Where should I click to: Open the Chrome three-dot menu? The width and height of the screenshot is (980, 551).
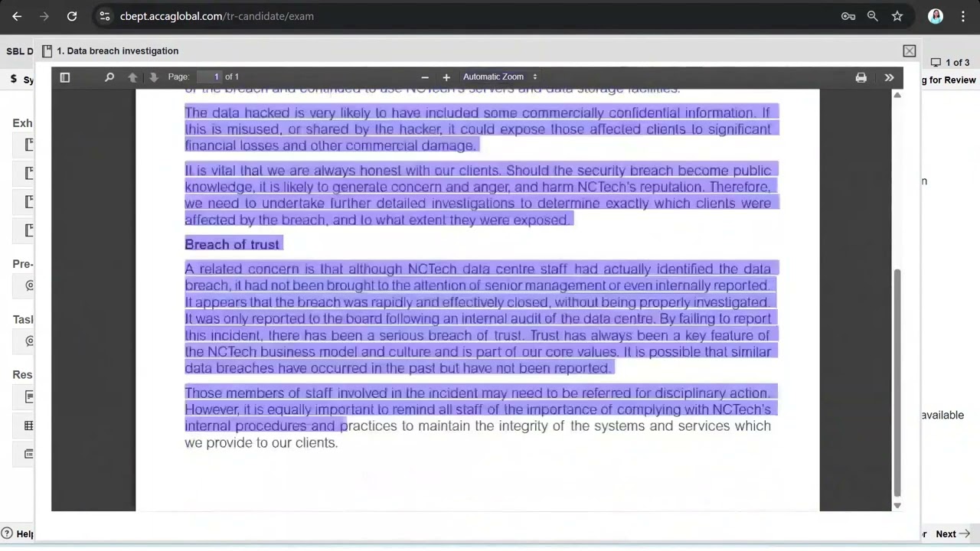[x=963, y=16]
